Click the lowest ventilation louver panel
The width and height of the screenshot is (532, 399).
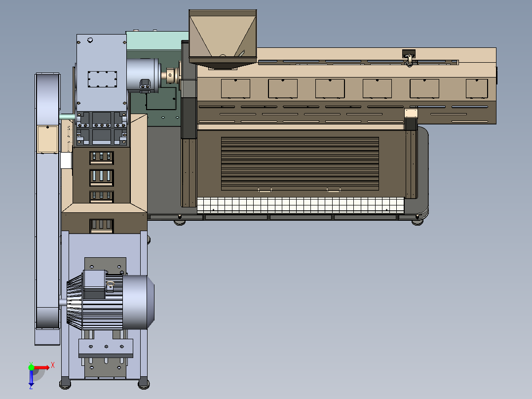pos(101,225)
